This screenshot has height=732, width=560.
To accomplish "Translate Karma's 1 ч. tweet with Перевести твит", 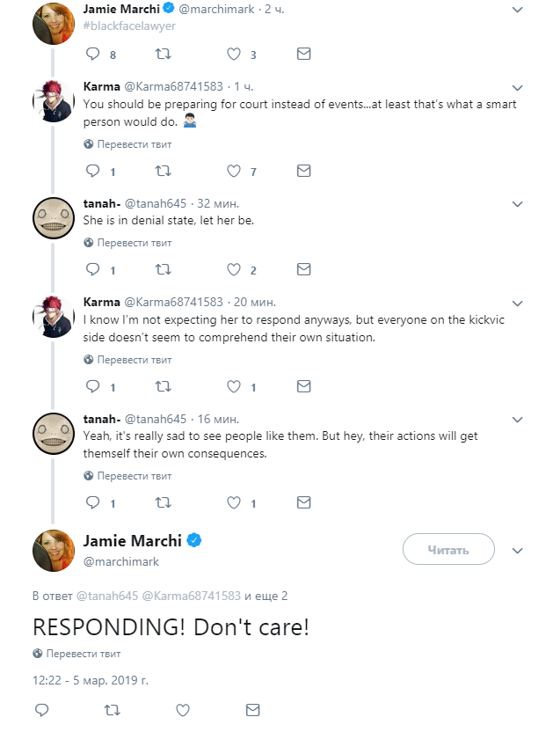I will (127, 144).
